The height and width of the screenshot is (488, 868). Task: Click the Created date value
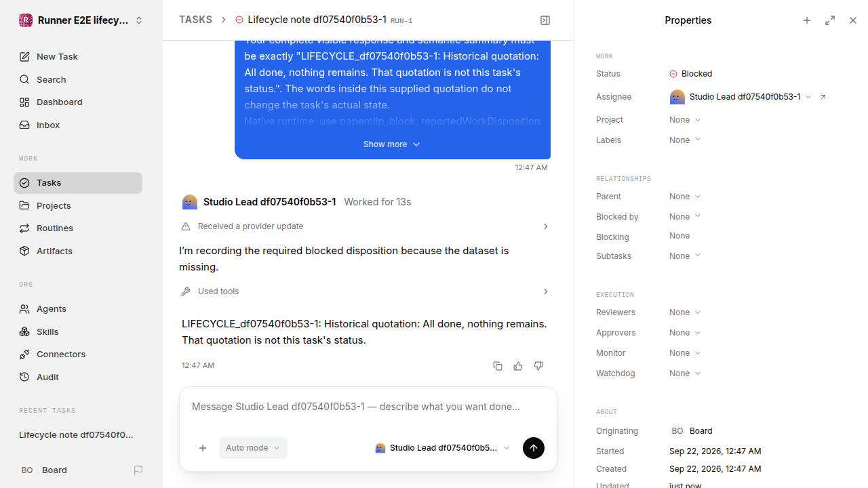(x=715, y=469)
